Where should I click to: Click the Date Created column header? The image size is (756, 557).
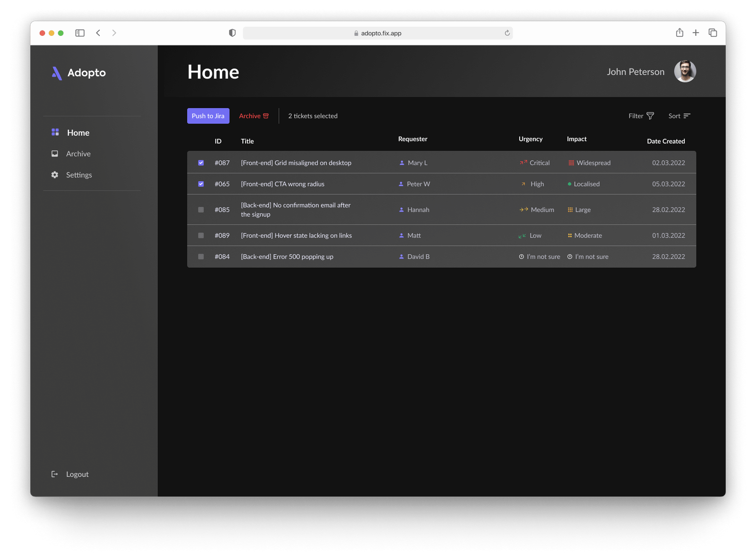(x=666, y=141)
